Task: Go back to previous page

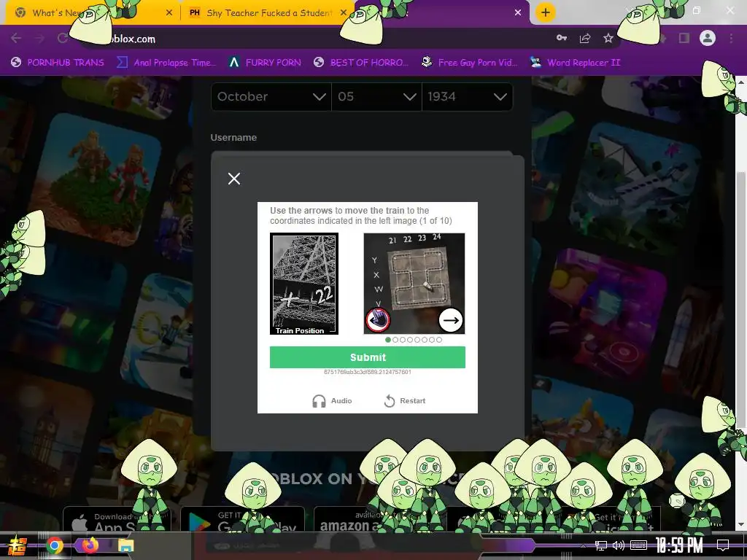Action: click(x=16, y=38)
